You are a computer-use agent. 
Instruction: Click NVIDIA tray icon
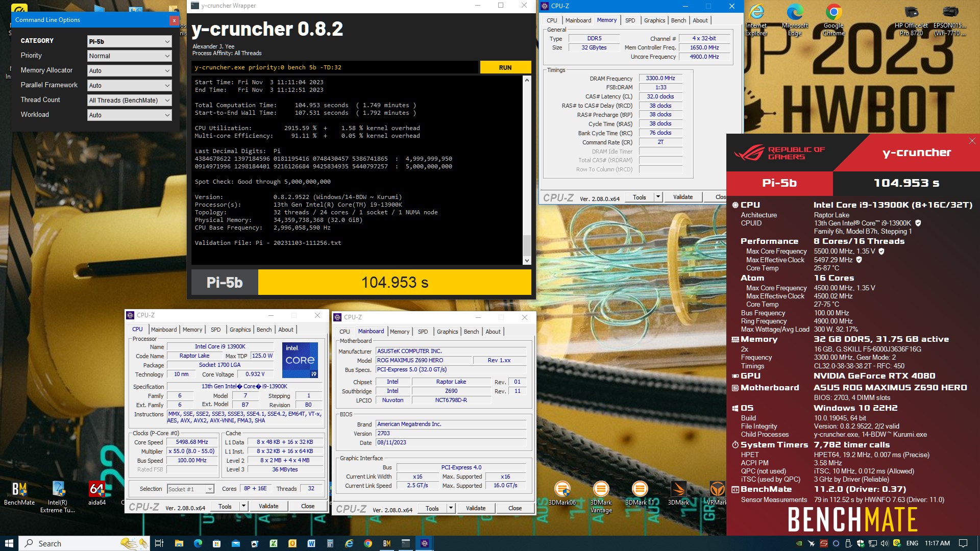tap(799, 543)
